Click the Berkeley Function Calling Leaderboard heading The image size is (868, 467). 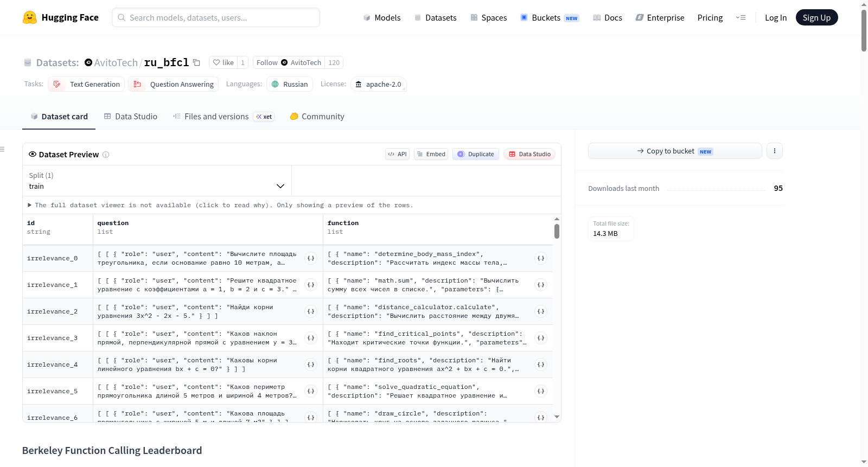112,450
